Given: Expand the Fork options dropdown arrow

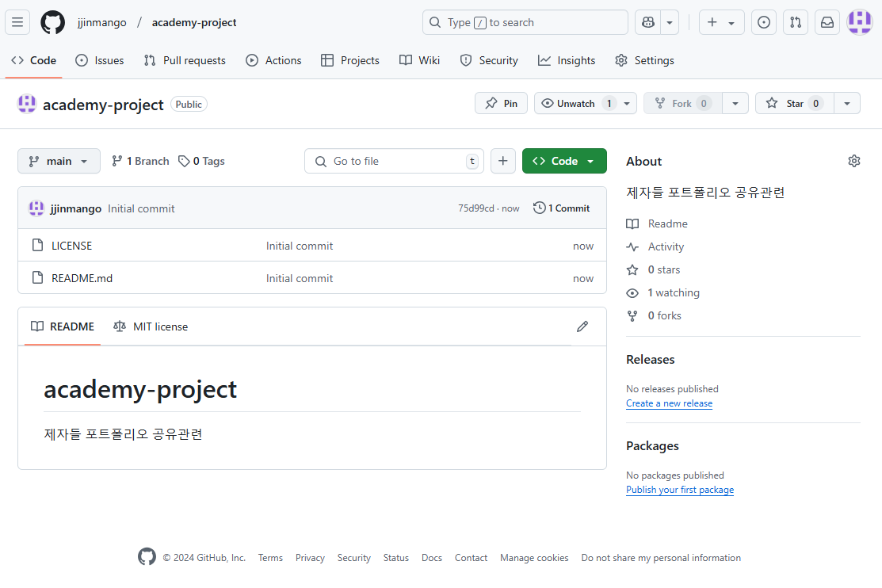Looking at the screenshot, I should [735, 104].
